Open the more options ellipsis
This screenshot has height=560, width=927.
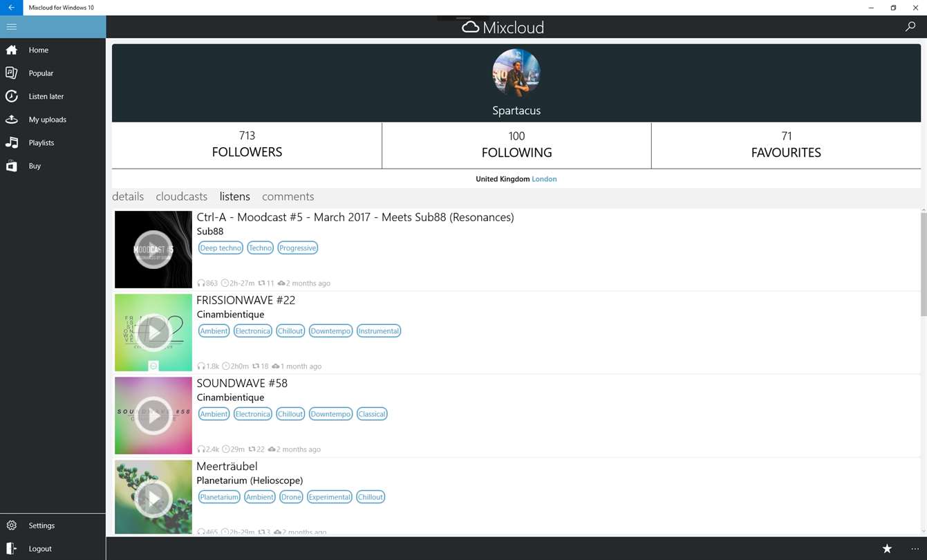click(x=915, y=548)
